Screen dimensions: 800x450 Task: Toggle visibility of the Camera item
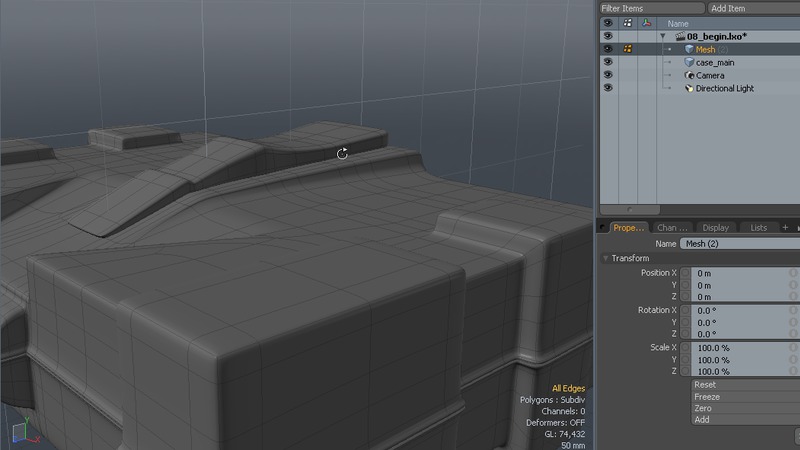click(x=608, y=75)
